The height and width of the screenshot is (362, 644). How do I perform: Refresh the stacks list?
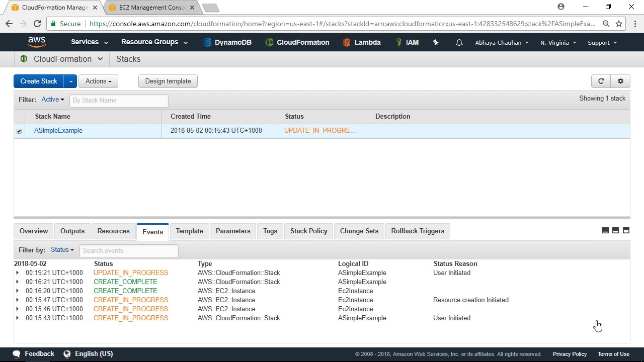tap(601, 81)
